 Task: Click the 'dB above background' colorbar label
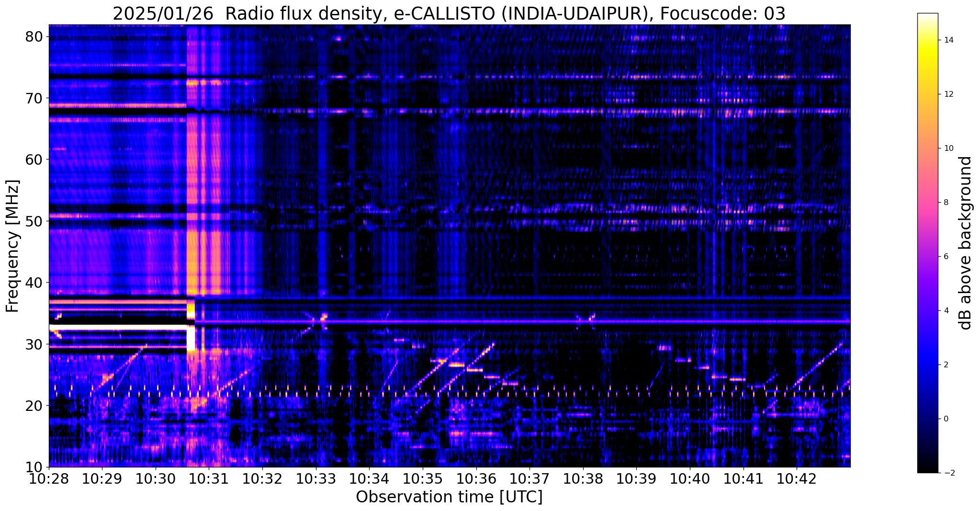966,243
